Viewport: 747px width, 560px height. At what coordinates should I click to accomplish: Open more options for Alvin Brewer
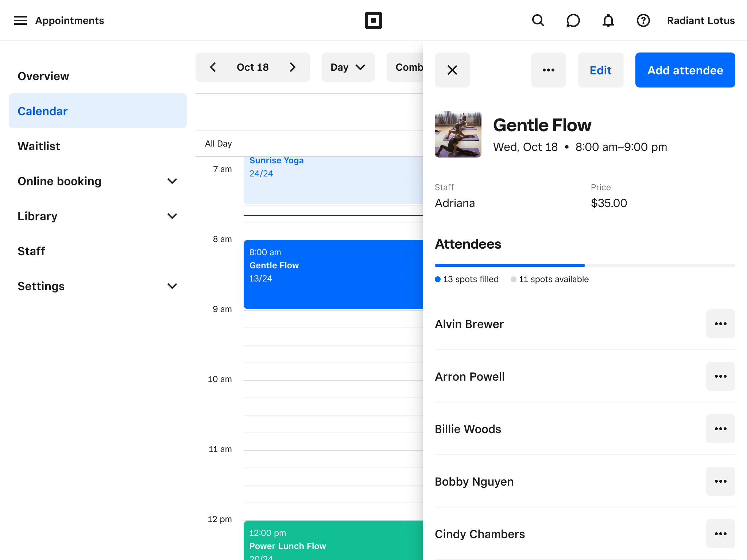[720, 324]
